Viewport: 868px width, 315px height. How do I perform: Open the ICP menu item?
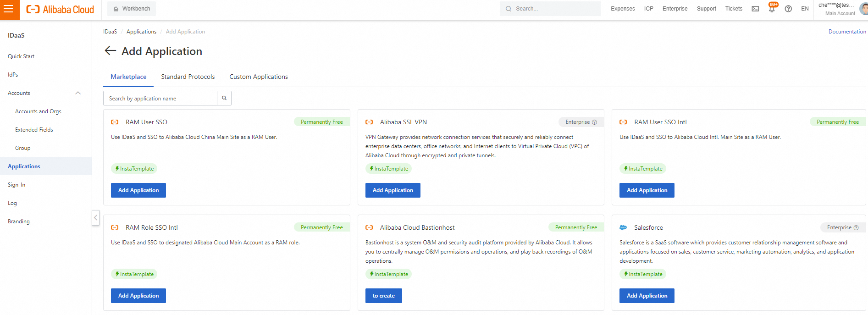pyautogui.click(x=648, y=9)
